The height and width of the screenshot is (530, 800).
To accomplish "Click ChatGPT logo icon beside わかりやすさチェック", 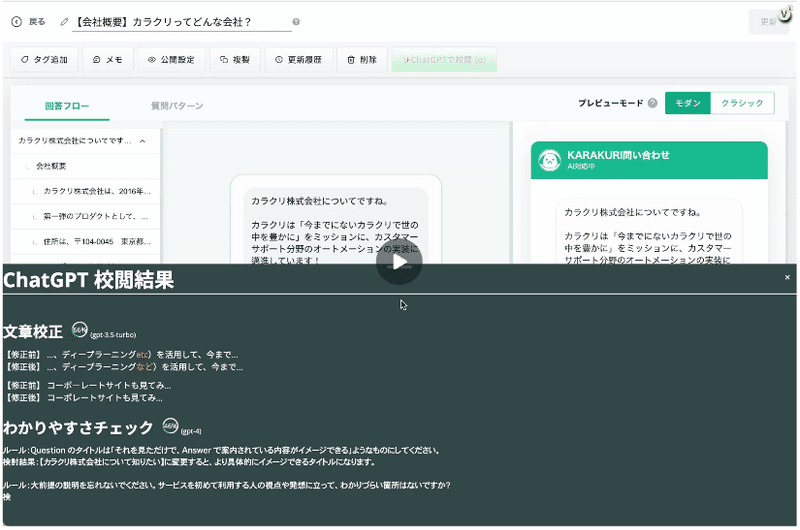I will point(170,426).
